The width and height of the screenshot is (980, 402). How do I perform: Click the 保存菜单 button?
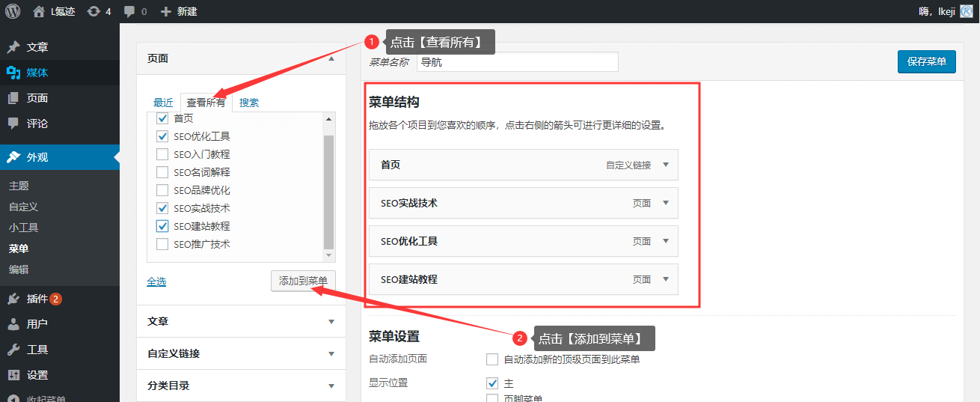[926, 61]
